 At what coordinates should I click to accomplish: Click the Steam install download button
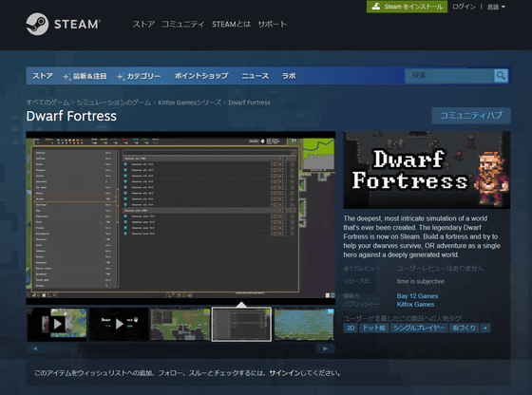click(x=407, y=7)
